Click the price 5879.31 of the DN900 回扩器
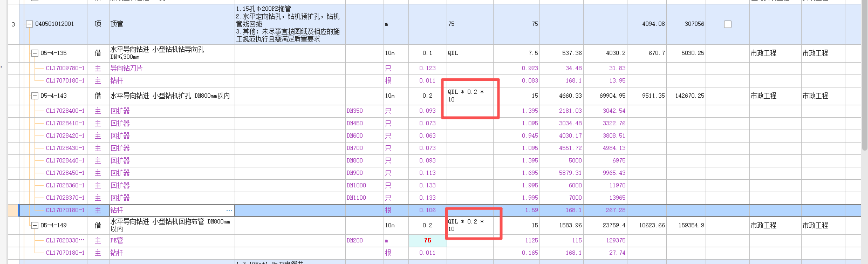The height and width of the screenshot is (264, 868). tap(570, 173)
